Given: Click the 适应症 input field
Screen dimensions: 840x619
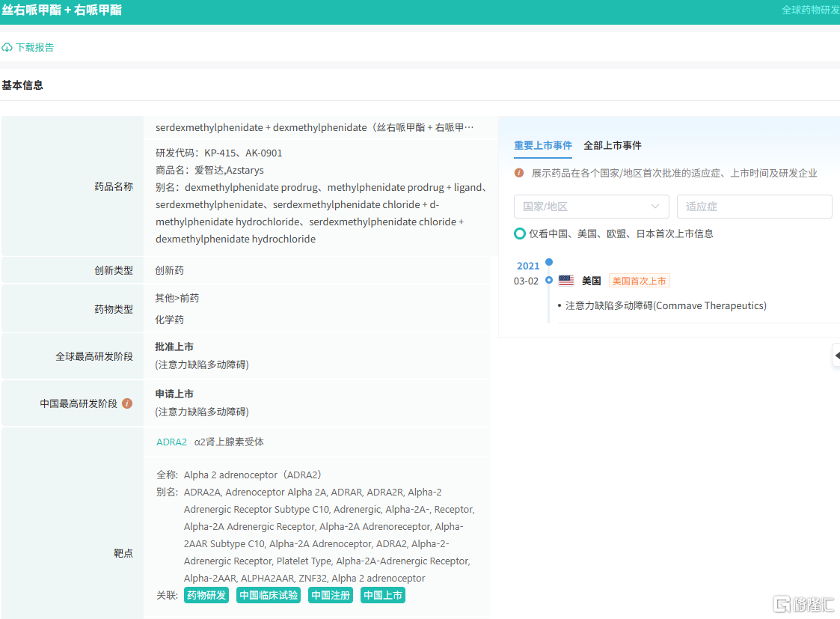Looking at the screenshot, I should coord(754,207).
